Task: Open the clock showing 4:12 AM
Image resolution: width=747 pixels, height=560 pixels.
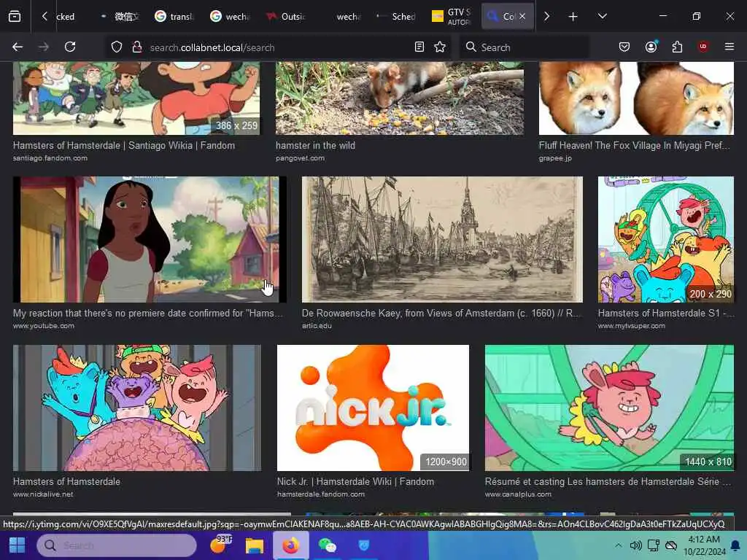Action: 704,545
